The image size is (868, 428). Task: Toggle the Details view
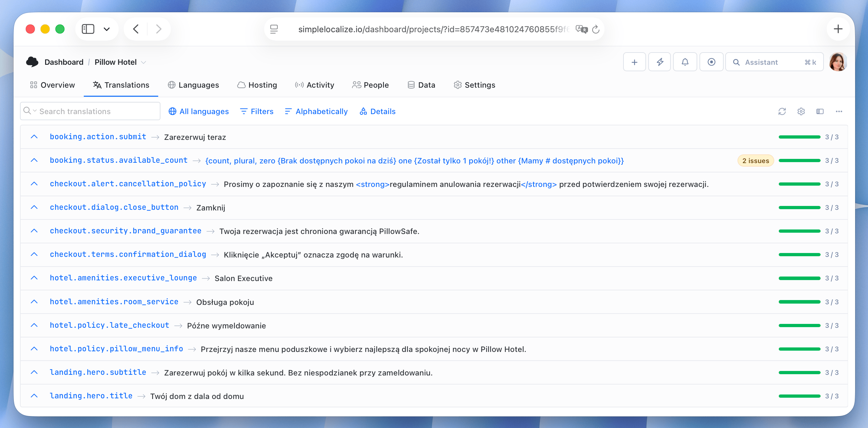click(x=377, y=112)
